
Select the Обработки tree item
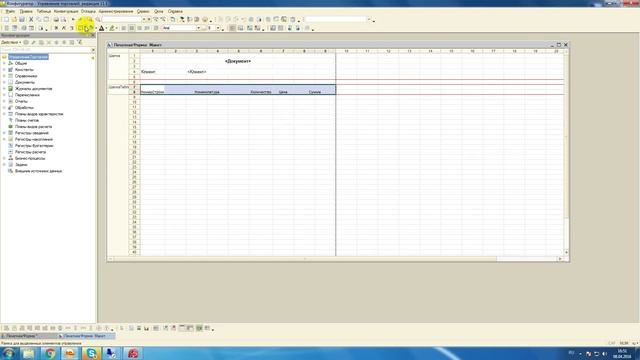[24, 108]
